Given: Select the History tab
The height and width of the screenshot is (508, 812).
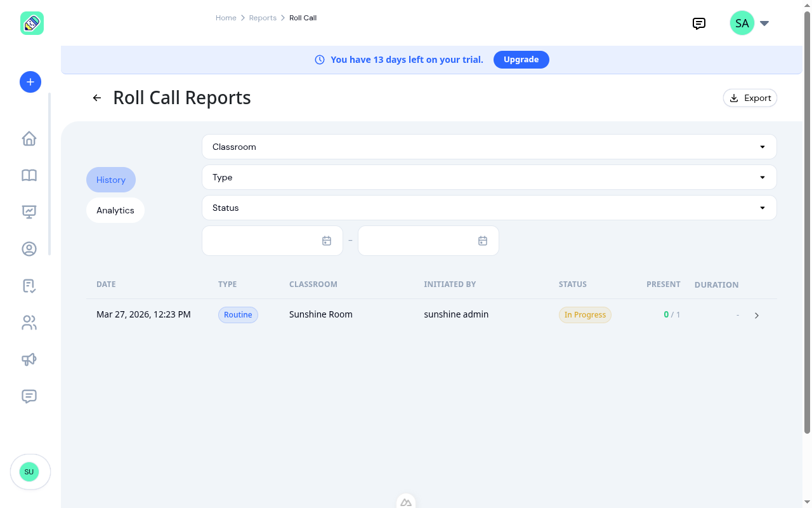Looking at the screenshot, I should pyautogui.click(x=111, y=180).
